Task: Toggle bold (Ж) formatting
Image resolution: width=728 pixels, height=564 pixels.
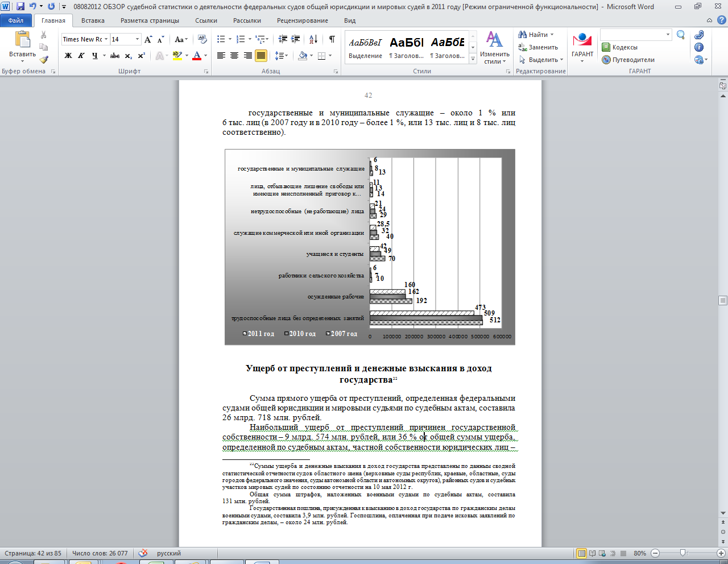Action: pyautogui.click(x=68, y=56)
